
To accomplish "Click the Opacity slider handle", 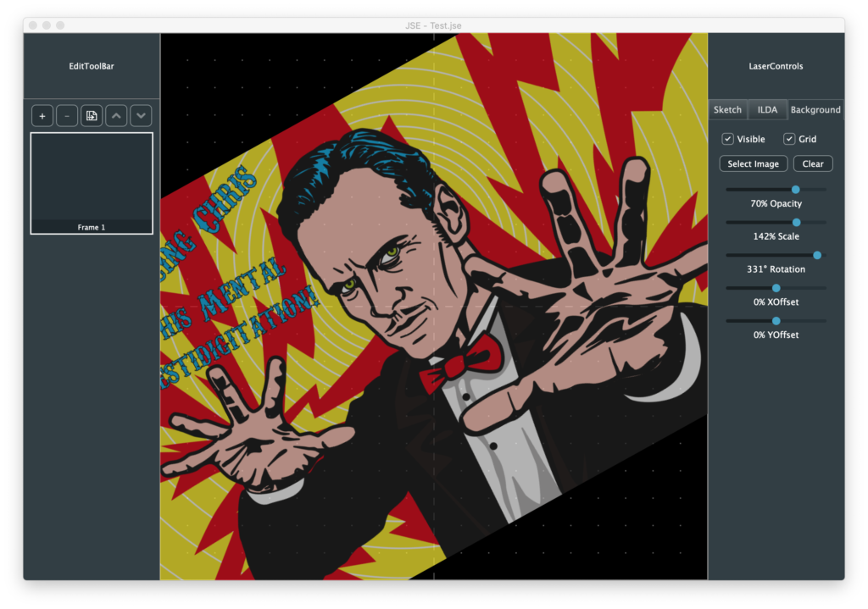I will coord(796,190).
